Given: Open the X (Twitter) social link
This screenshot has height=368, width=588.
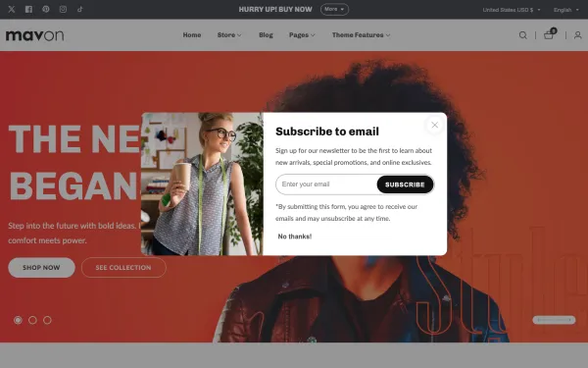Looking at the screenshot, I should point(12,10).
